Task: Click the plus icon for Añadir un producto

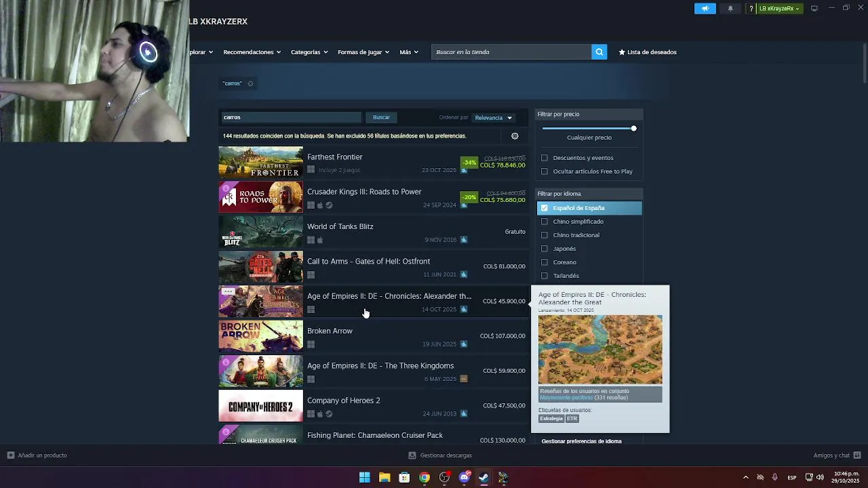Action: [x=11, y=455]
